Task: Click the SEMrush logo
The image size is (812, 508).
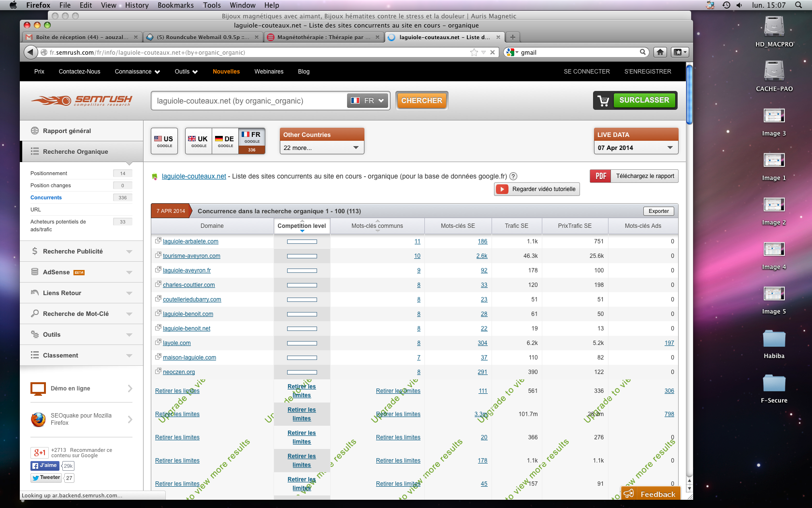Action: (82, 100)
